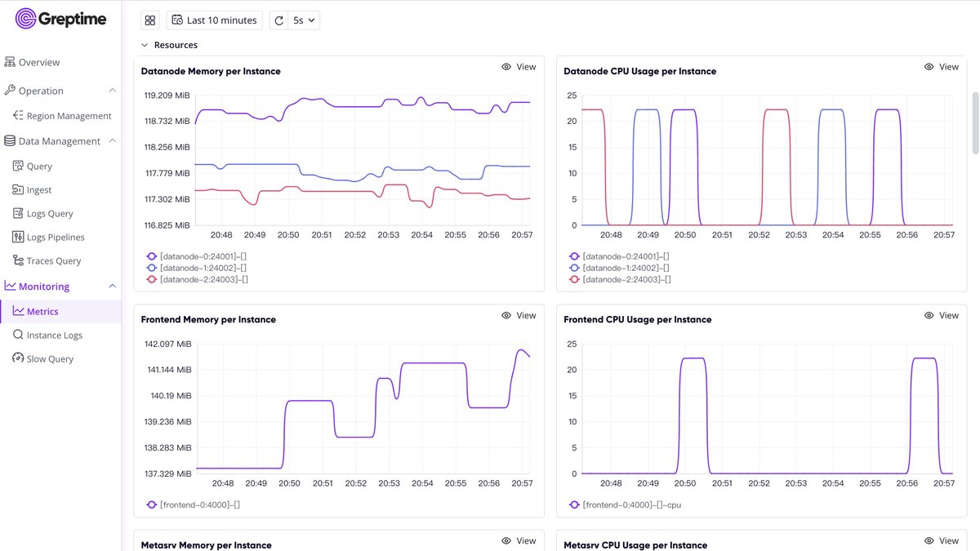Toggle datanode-2 series in Datanode Memory legend

(197, 279)
